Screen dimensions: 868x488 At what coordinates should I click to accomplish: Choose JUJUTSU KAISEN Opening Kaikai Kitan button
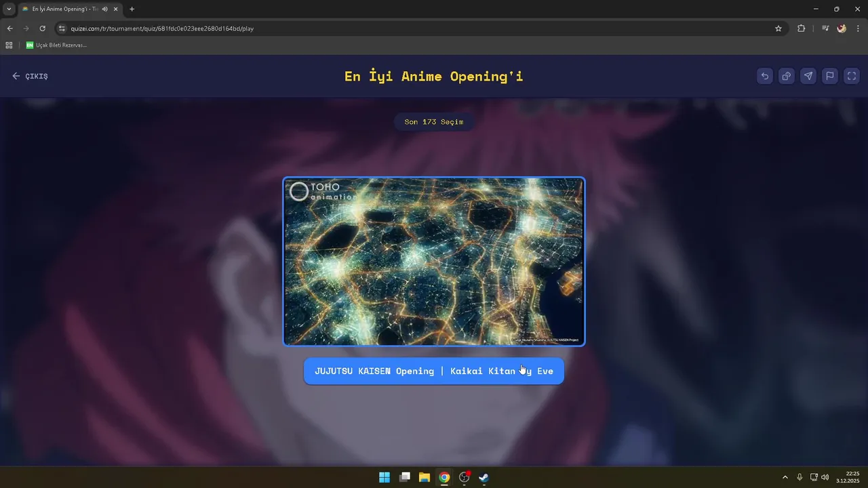(434, 371)
